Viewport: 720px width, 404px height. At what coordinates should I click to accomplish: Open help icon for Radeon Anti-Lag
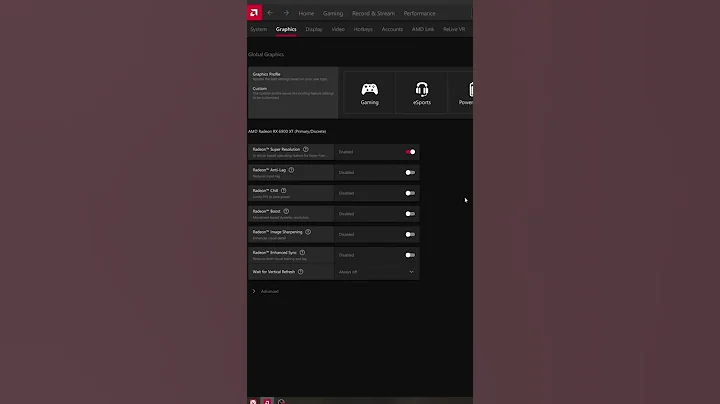(x=291, y=170)
